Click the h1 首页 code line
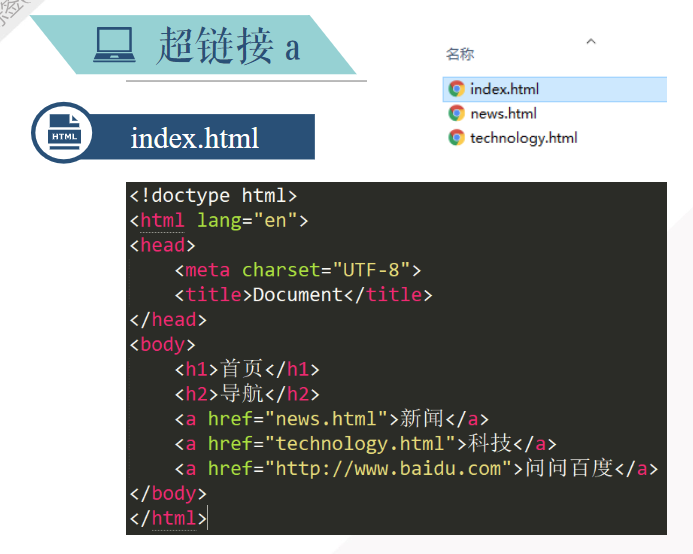693x554 pixels. coord(247,369)
